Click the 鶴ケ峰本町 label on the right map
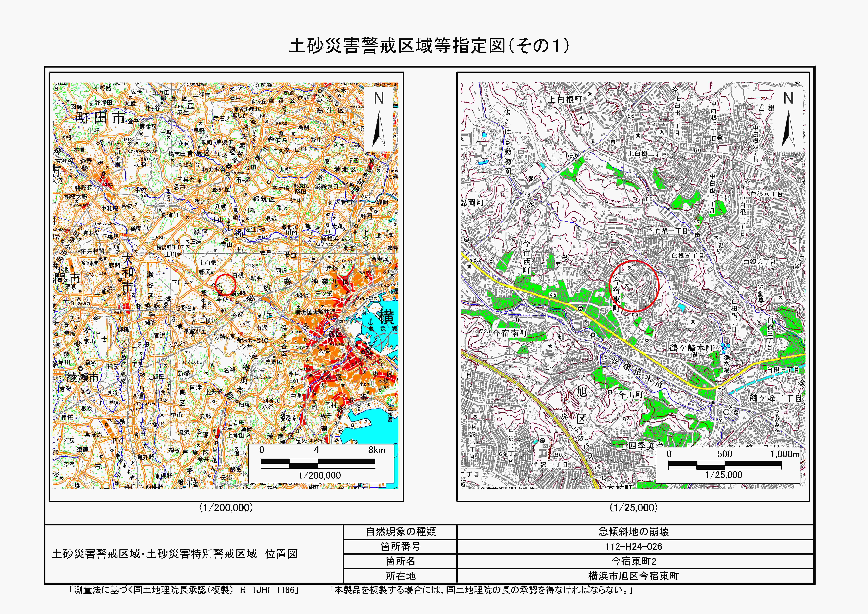This screenshot has width=868, height=614. tap(691, 348)
